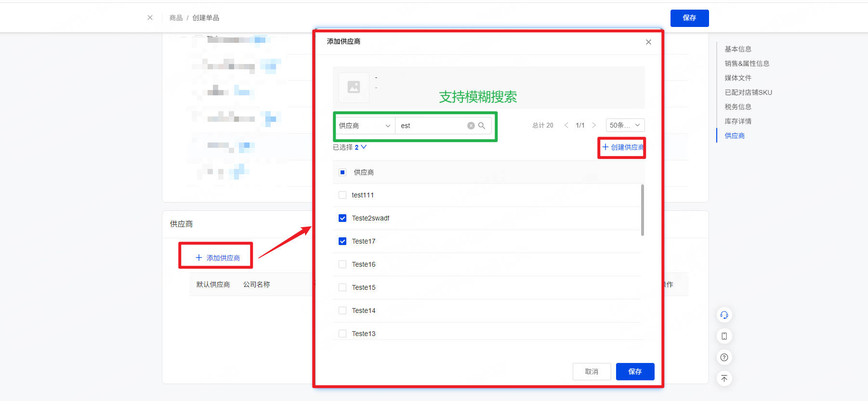Click the 总计 20 total count text
Viewport: 868px width, 401px height.
point(543,125)
